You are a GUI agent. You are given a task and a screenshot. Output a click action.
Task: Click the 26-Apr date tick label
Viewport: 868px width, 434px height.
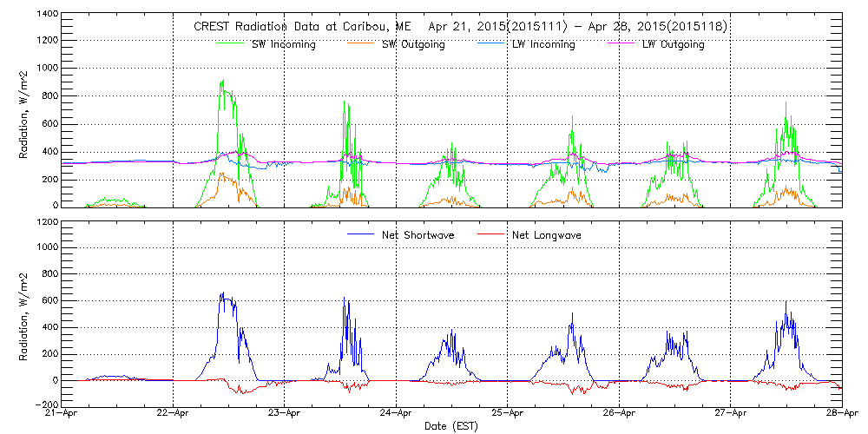(619, 414)
